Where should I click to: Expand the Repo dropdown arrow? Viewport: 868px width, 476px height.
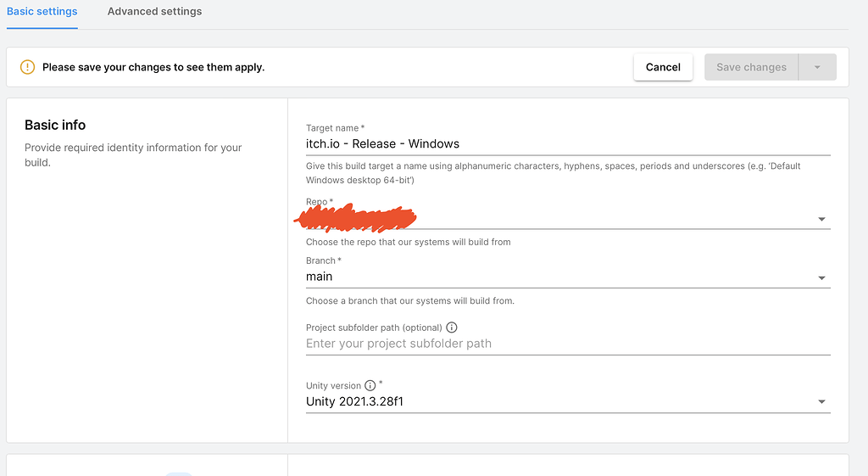pos(821,219)
